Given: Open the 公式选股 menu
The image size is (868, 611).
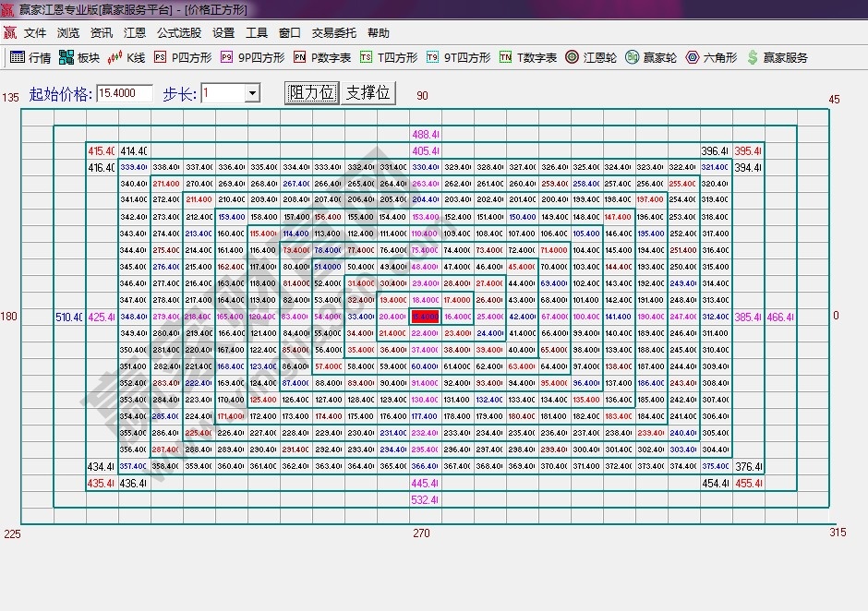Looking at the screenshot, I should [178, 32].
